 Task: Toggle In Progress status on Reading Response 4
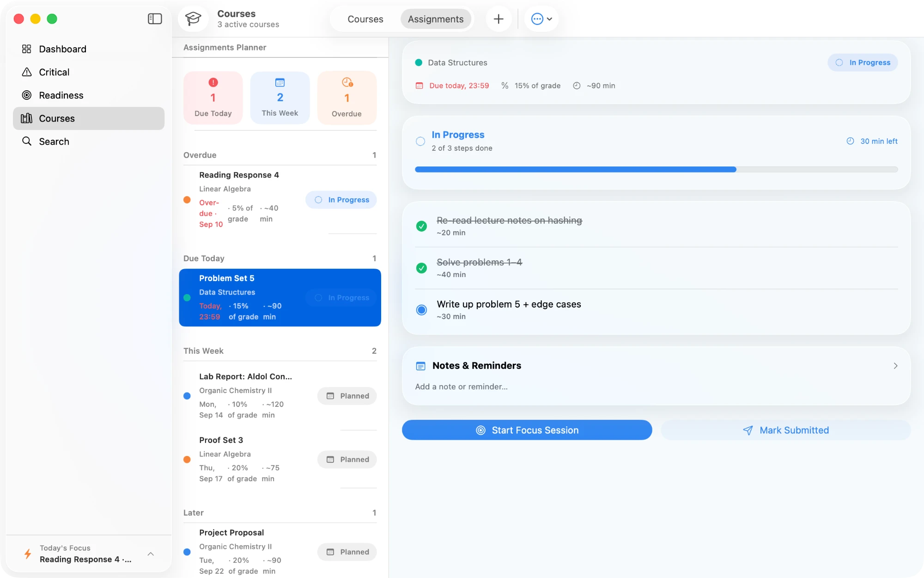341,200
